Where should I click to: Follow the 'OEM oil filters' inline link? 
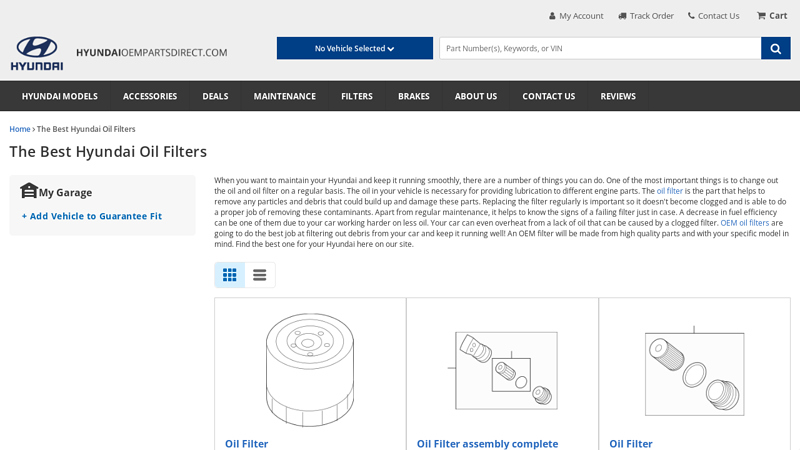point(744,223)
